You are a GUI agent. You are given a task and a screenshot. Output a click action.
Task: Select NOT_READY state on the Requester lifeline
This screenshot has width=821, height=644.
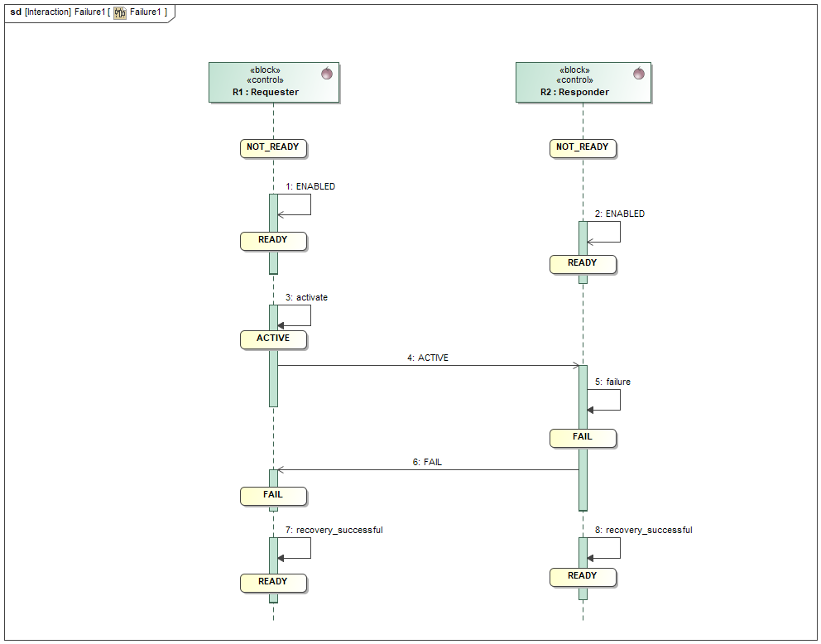click(273, 148)
